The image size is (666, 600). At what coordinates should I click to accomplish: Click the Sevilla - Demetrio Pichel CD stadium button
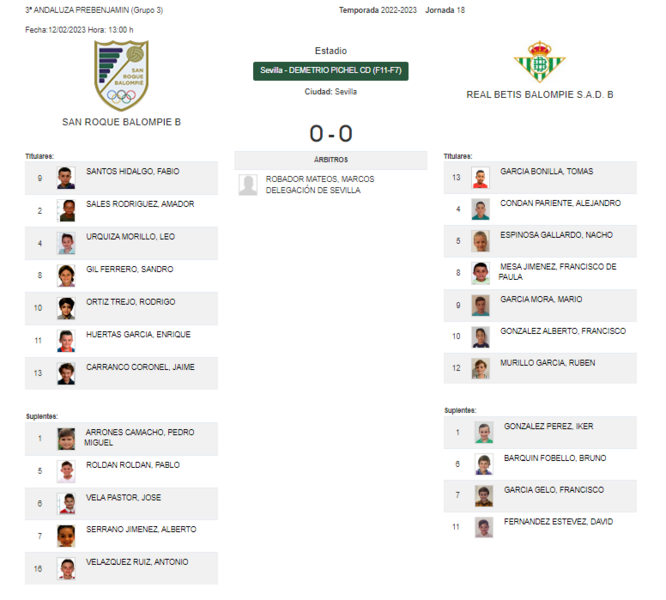point(330,71)
